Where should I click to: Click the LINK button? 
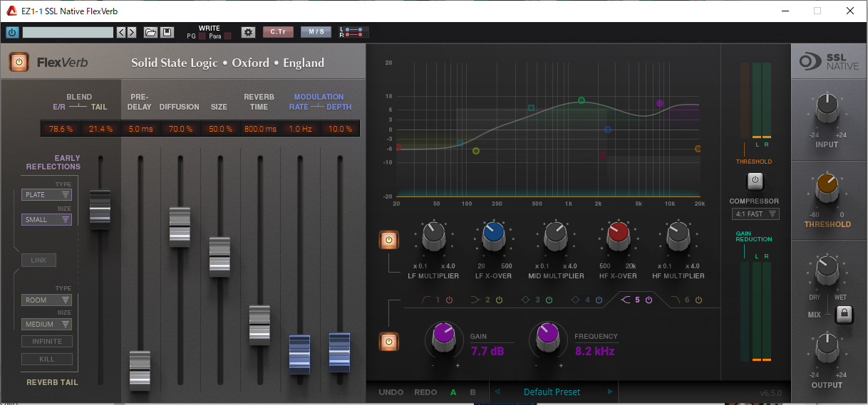pos(39,261)
